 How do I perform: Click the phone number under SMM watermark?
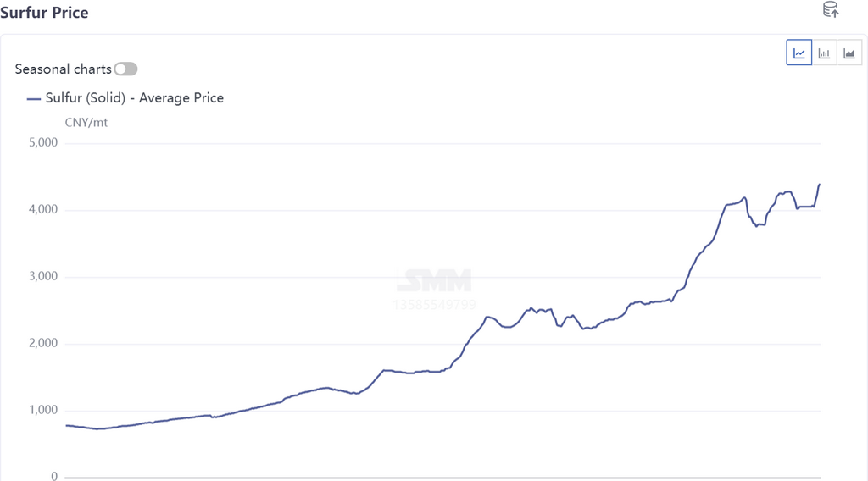435,304
